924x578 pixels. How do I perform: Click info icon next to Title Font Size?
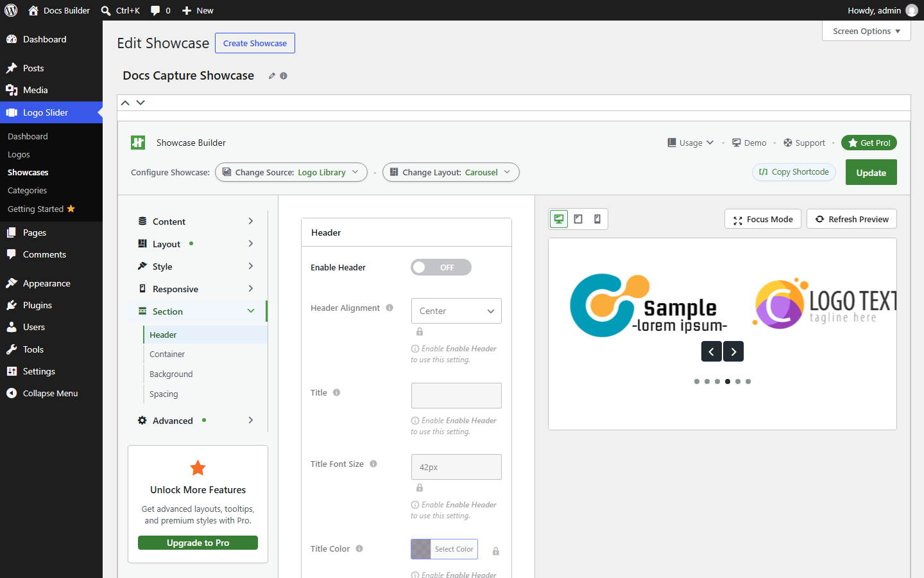373,464
